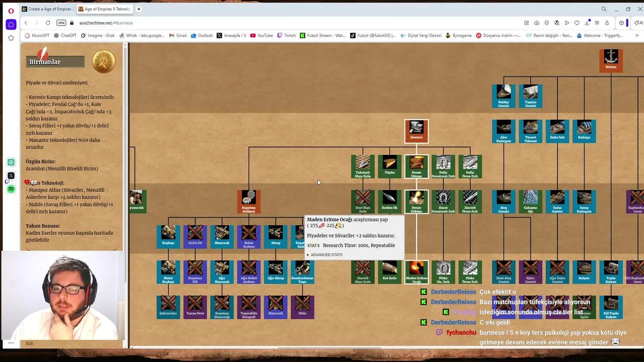Select the Maden Eritme Ocağı technology

[x=417, y=272]
